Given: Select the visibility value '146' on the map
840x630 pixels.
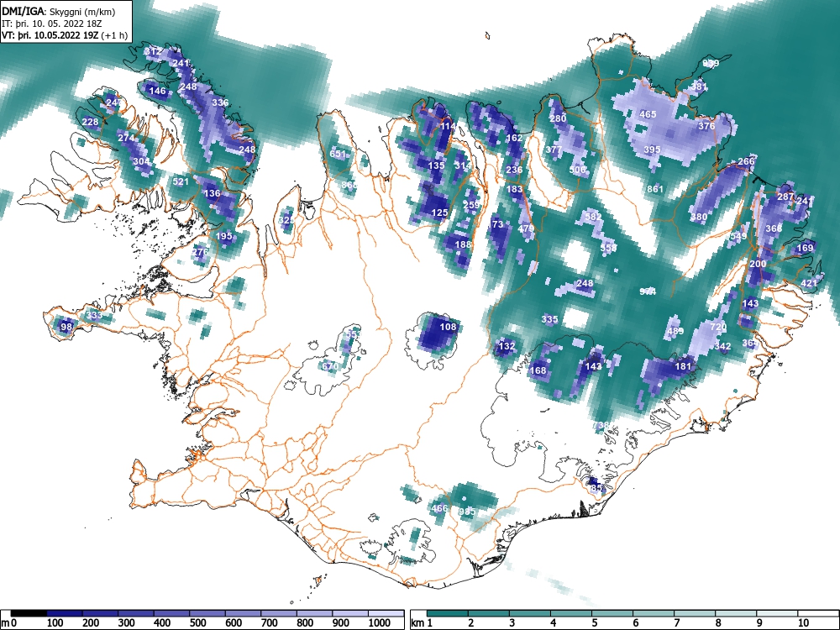Looking at the screenshot, I should point(158,91).
